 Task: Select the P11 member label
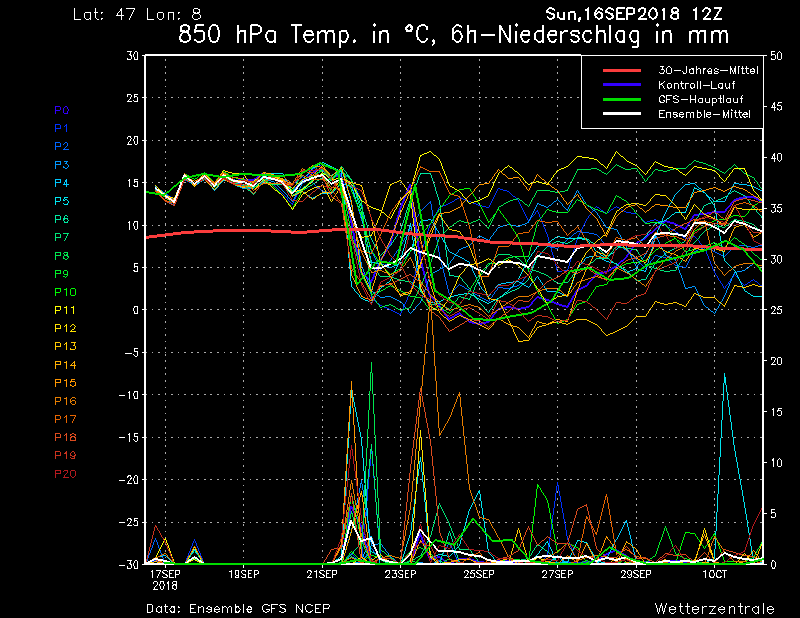[x=65, y=310]
